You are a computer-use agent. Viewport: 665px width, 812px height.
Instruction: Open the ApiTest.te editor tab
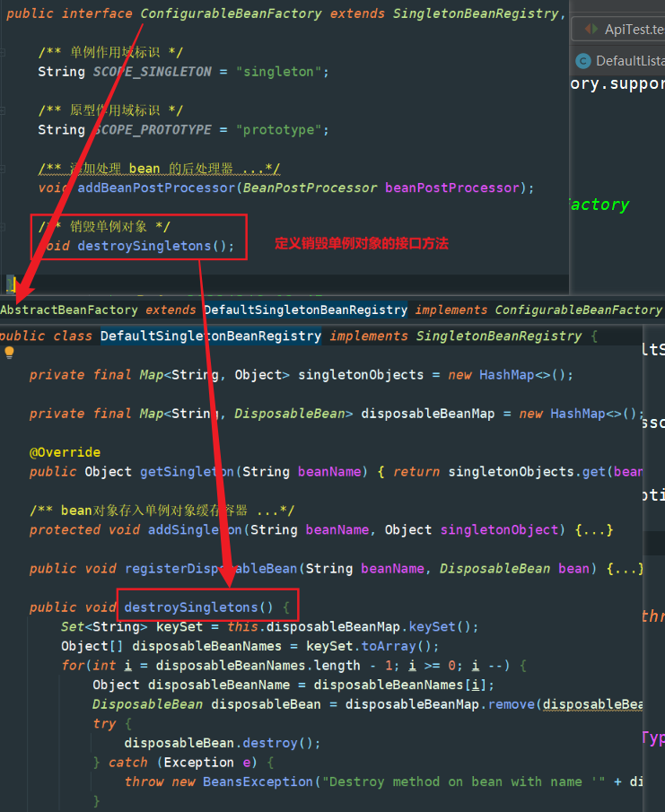click(x=618, y=29)
